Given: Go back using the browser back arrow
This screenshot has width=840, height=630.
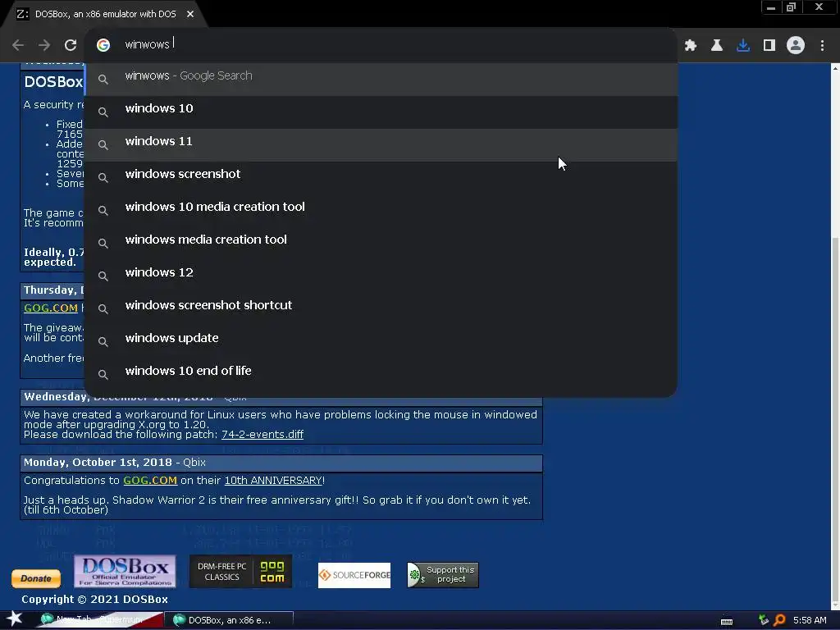Looking at the screenshot, I should click(x=18, y=45).
